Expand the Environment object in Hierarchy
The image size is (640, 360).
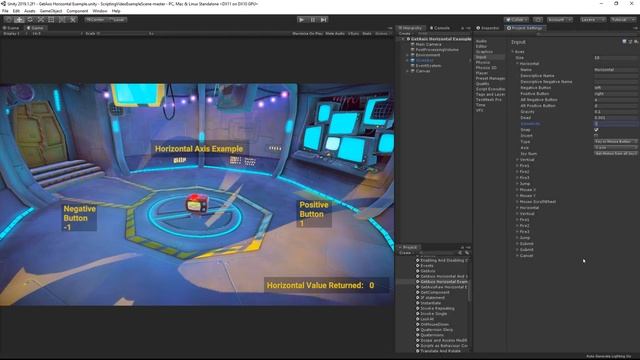[x=407, y=55]
